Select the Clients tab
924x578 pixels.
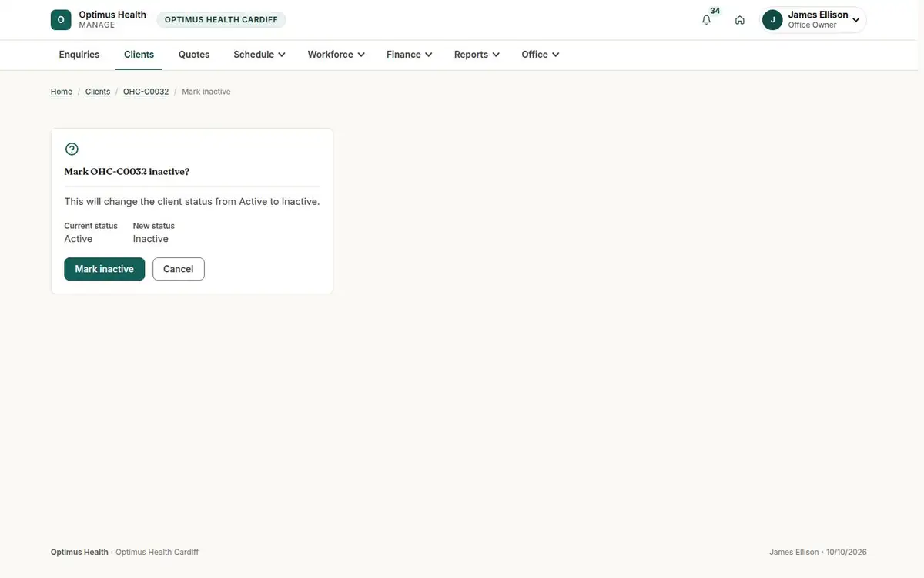point(139,55)
